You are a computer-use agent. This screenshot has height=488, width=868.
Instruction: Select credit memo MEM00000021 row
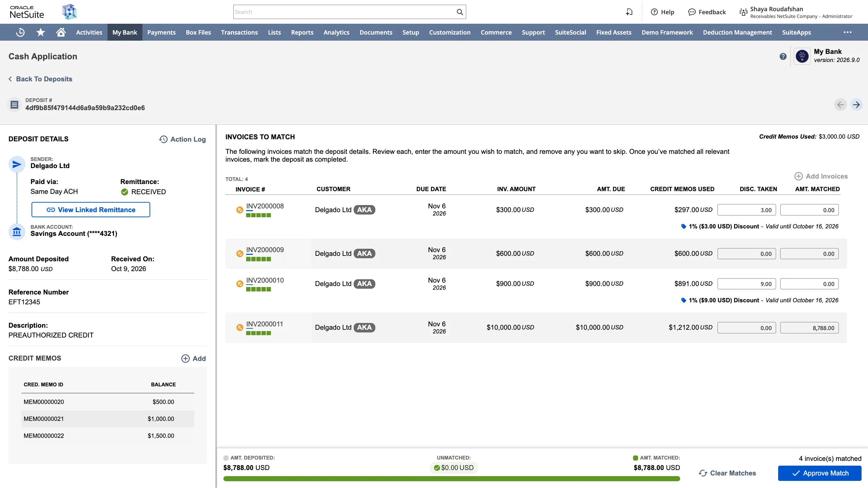tap(108, 419)
